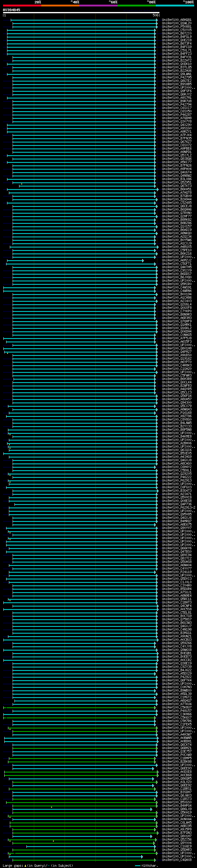This screenshot has width=197, height=868.
Task: Choose hit UniRef100_A4RUX5
Action: tap(176, 247)
